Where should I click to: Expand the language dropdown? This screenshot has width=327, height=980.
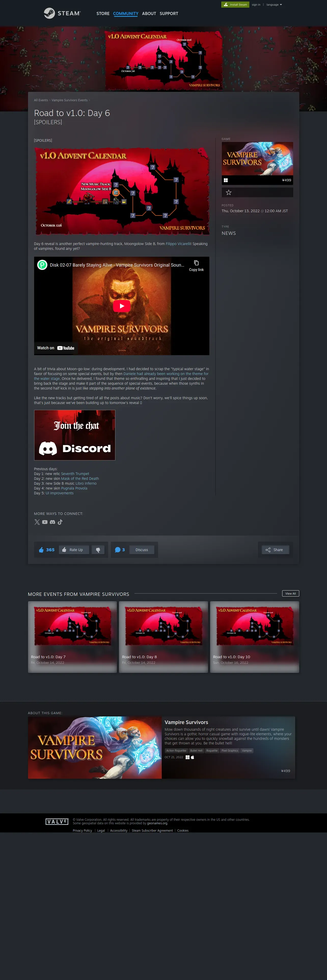point(274,5)
